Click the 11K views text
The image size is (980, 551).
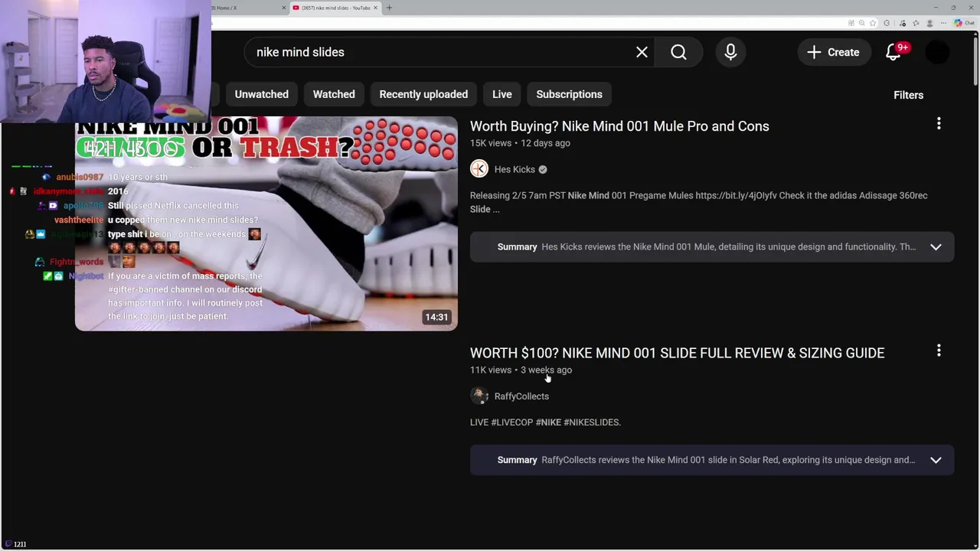[x=491, y=370]
